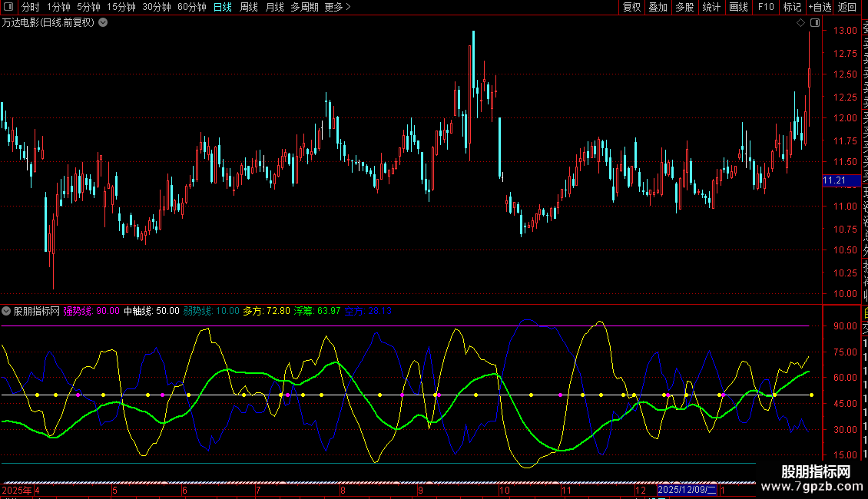Select the 分时 intraday tab

click(x=30, y=7)
